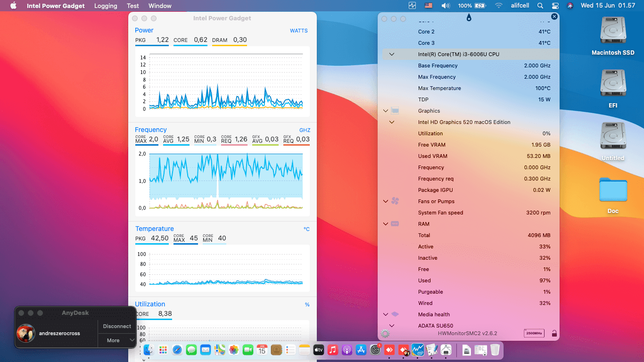Launch the App Store from the Dock
Image resolution: width=644 pixels, height=362 pixels.
[x=361, y=350]
